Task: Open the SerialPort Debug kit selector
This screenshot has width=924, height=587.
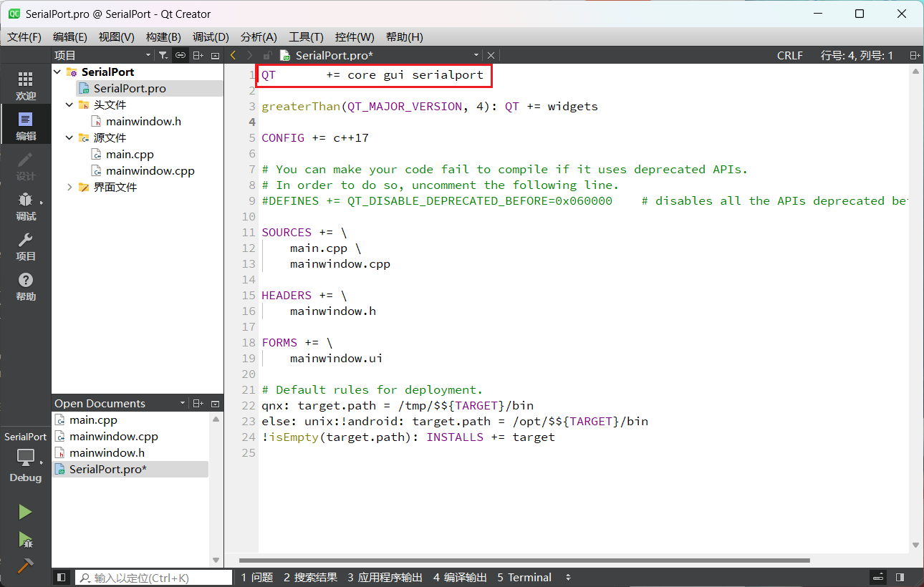Action: (x=26, y=457)
